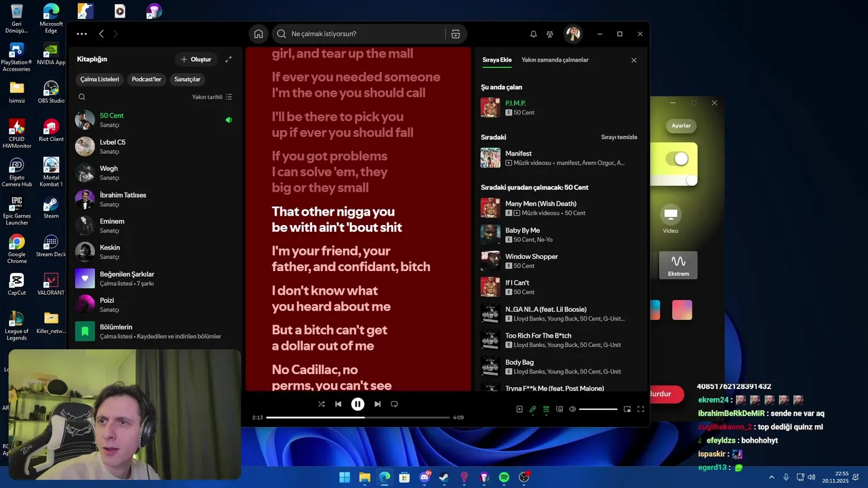Open the Windows Start menu

coord(344,477)
